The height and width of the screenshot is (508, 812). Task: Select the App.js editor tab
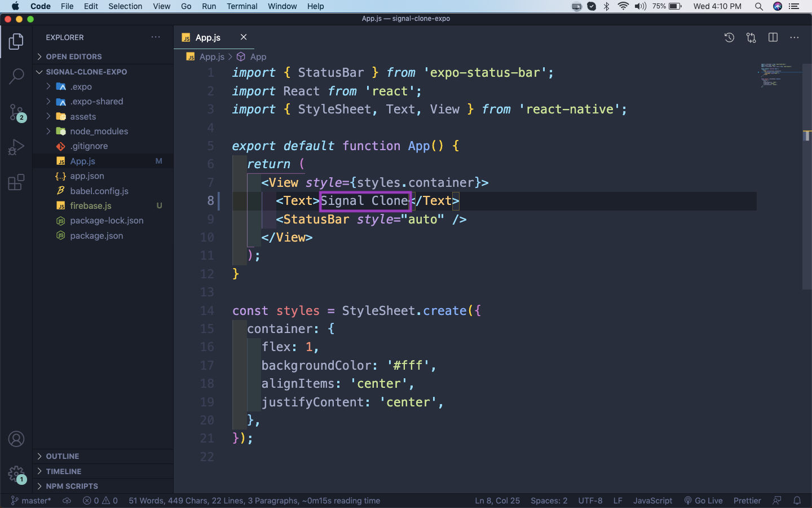(x=214, y=37)
